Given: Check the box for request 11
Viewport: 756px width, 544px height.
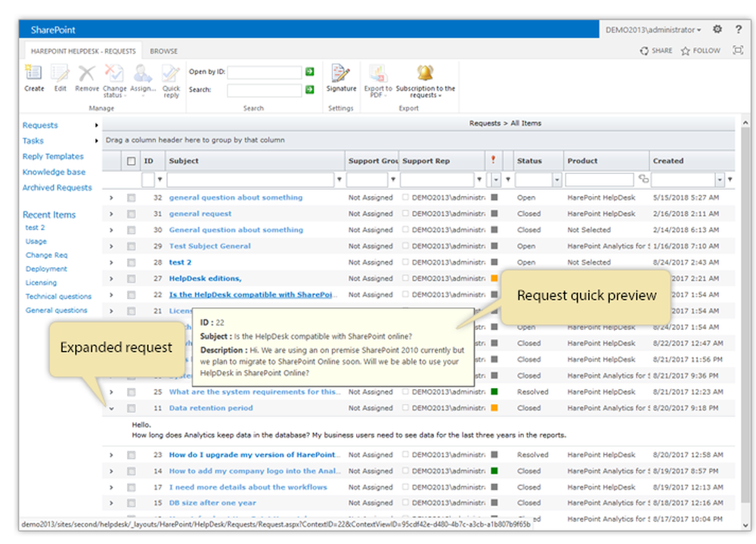Looking at the screenshot, I should 131,409.
